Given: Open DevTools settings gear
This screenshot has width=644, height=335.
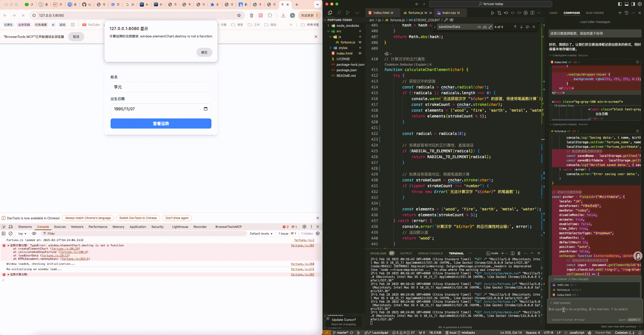Looking at the screenshot, I should point(304,227).
